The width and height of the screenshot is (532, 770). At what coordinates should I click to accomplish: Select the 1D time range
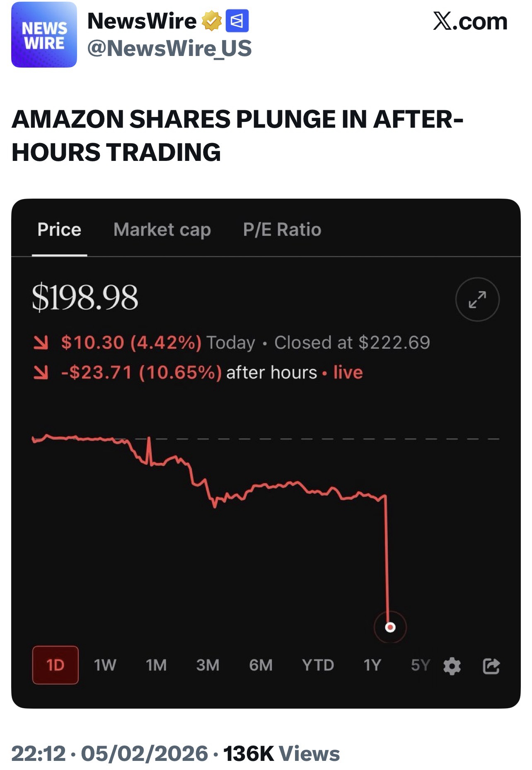pyautogui.click(x=55, y=665)
